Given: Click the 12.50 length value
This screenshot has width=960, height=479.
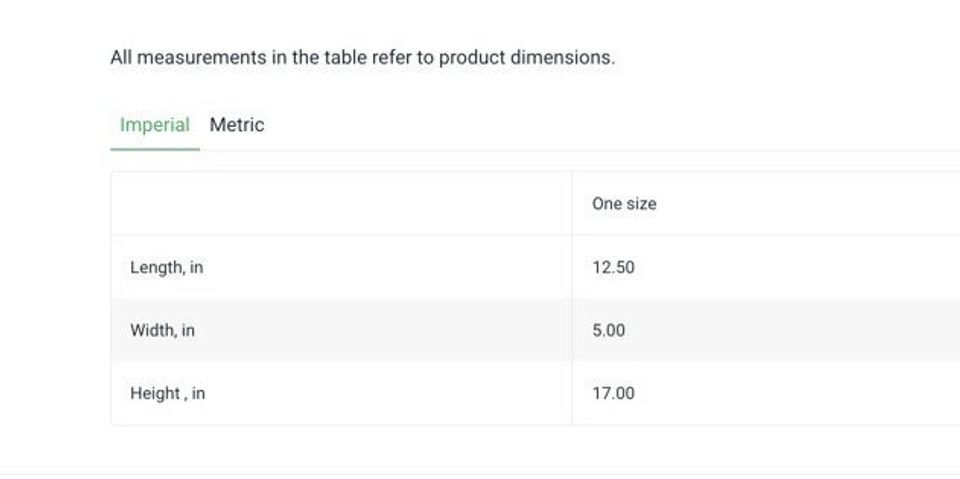Looking at the screenshot, I should pos(613,268).
